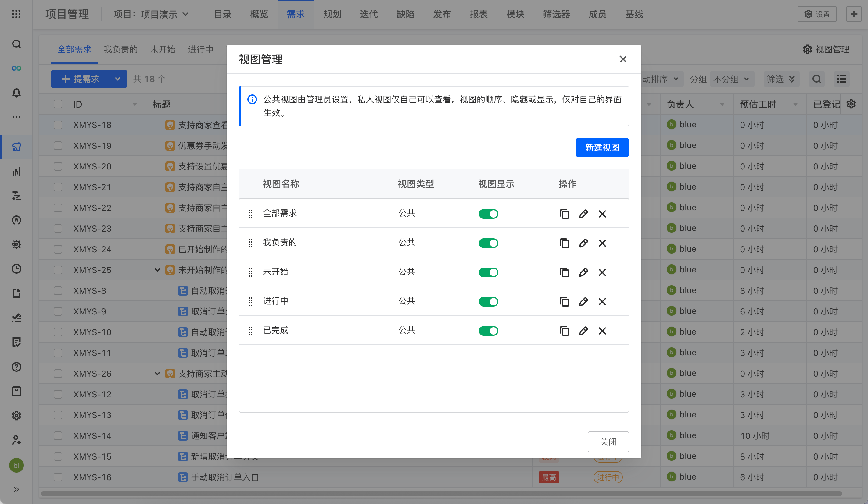Open the 我负责的 view tab
Viewport: 868px width, 504px height.
pyautogui.click(x=120, y=50)
